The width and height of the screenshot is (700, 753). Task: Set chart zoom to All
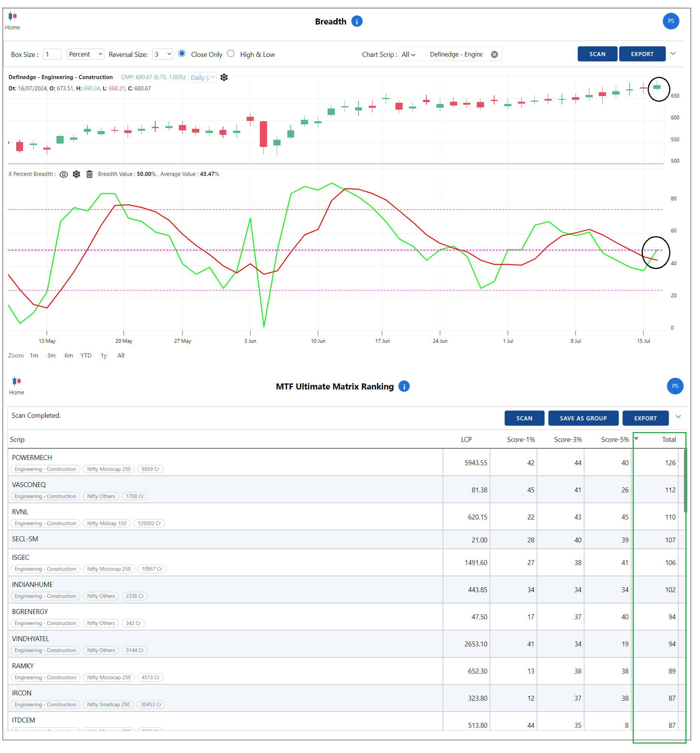click(x=121, y=355)
